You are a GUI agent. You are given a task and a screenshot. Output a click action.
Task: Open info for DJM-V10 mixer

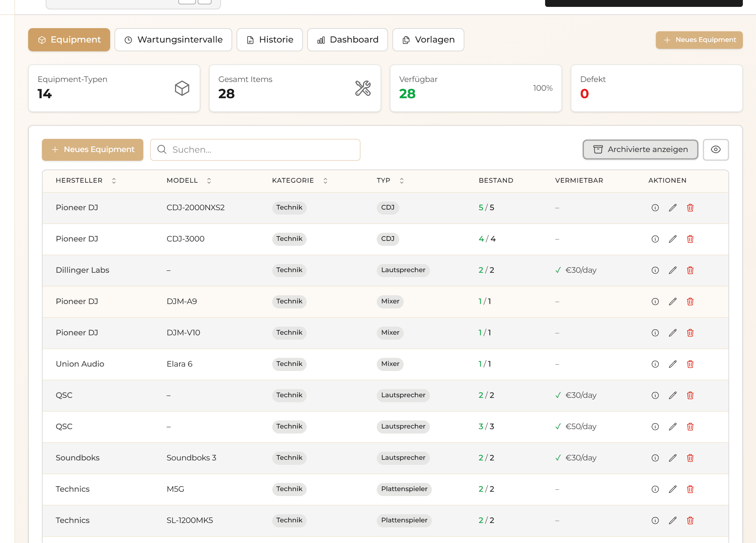pyautogui.click(x=655, y=333)
